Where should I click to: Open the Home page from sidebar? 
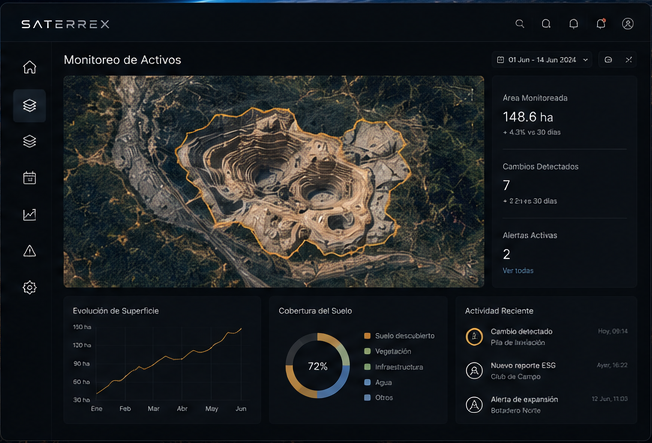pos(30,67)
